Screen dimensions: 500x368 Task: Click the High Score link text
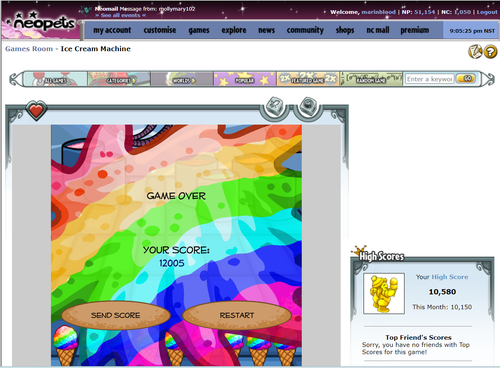450,277
